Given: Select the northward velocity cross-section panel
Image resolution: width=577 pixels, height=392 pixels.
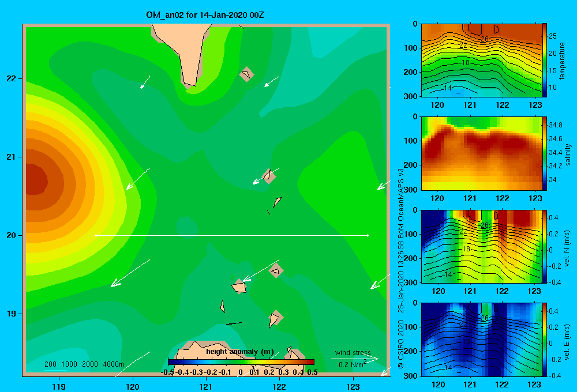Looking at the screenshot, I should [x=482, y=246].
